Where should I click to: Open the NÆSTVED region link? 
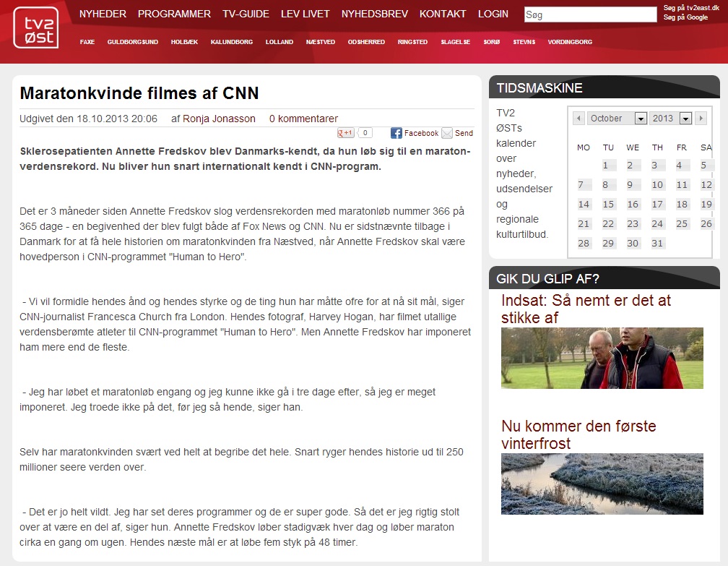click(321, 42)
